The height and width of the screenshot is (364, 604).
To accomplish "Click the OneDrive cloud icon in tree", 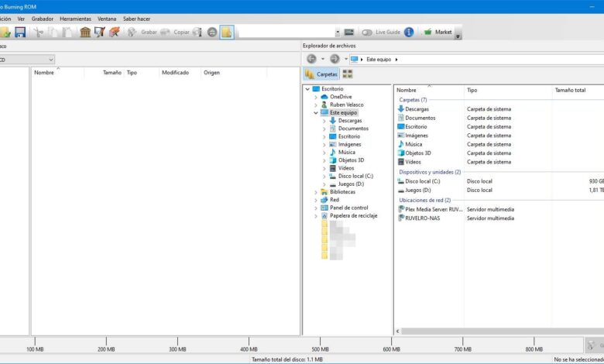I will [324, 97].
